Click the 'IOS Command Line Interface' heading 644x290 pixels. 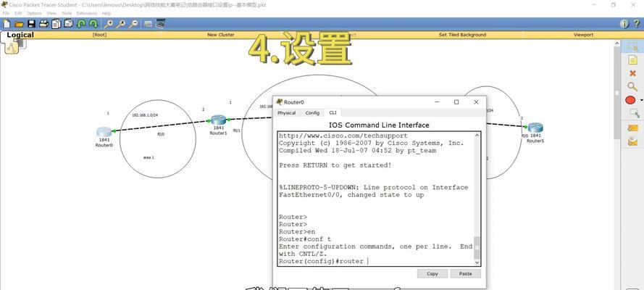click(x=379, y=125)
